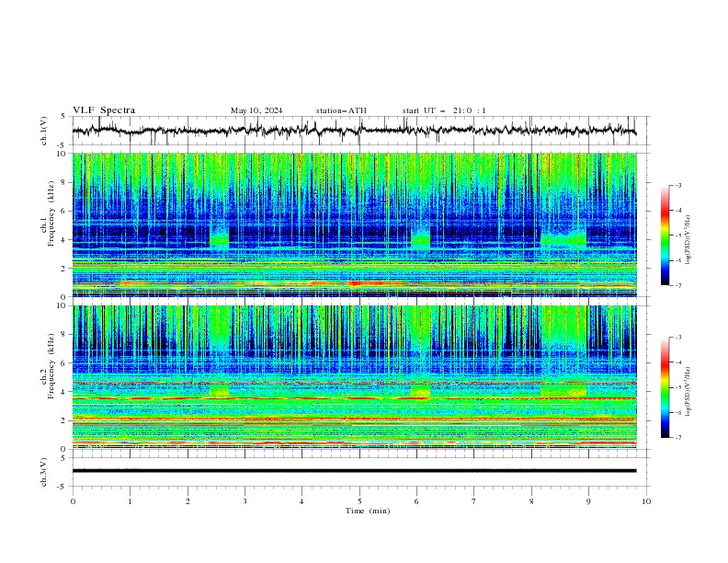Click the "station=ATH" label
This screenshot has height=563, width=728.
tap(341, 110)
